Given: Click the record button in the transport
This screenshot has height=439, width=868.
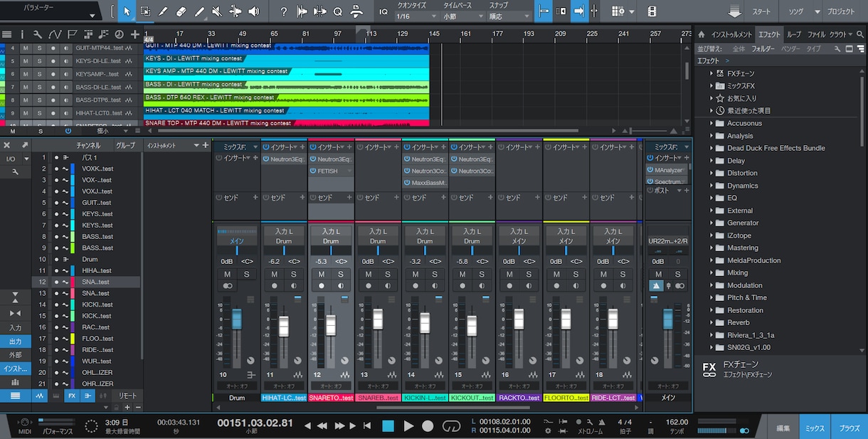Looking at the screenshot, I should pyautogui.click(x=428, y=426).
